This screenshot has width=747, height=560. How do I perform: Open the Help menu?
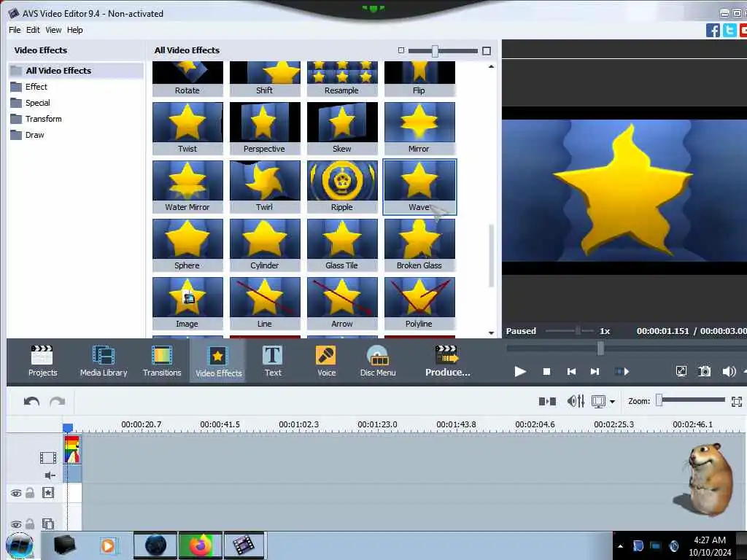pyautogui.click(x=75, y=30)
